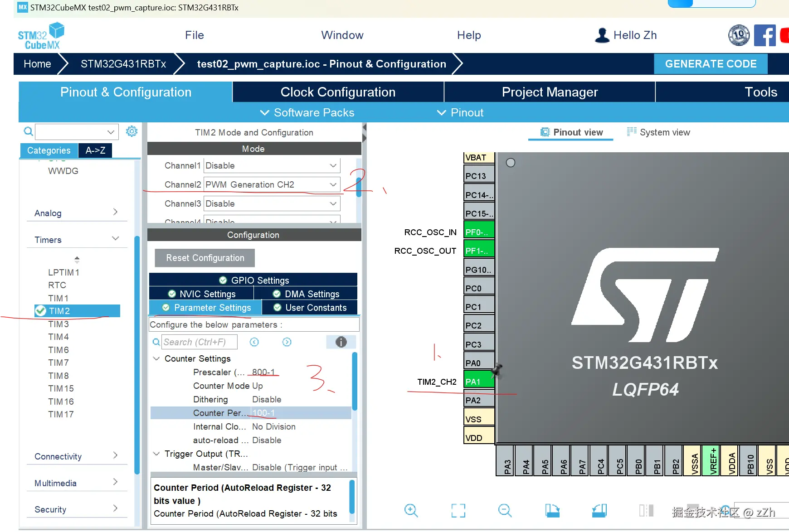Collapse the Counter Settings section
Screen dimensions: 789x532
pos(156,358)
